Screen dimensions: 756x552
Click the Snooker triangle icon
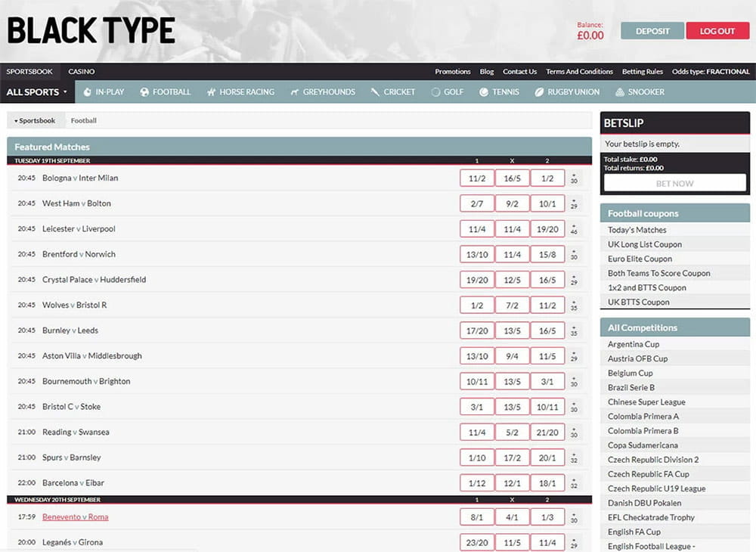pos(620,92)
